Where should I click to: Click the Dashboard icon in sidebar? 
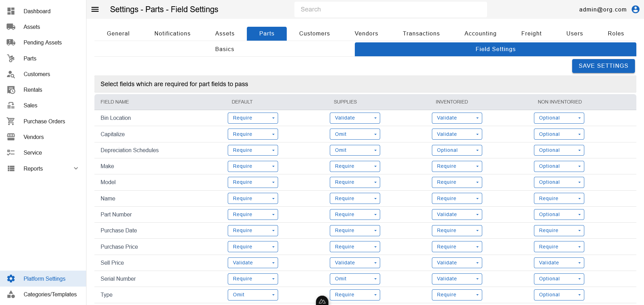pos(11,11)
